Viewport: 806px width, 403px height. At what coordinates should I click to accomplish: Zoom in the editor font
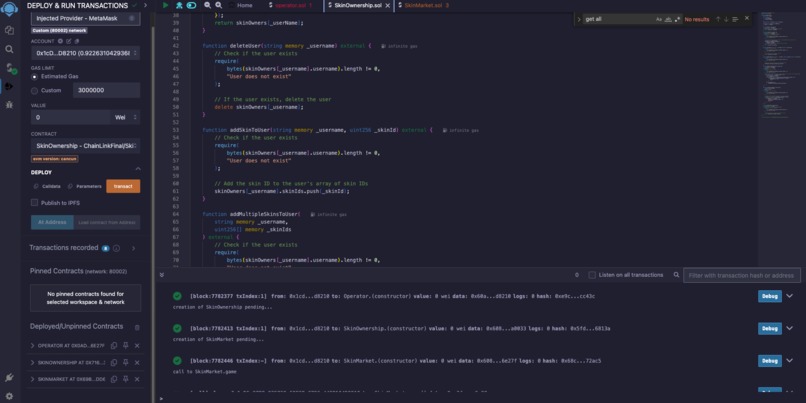tap(218, 5)
